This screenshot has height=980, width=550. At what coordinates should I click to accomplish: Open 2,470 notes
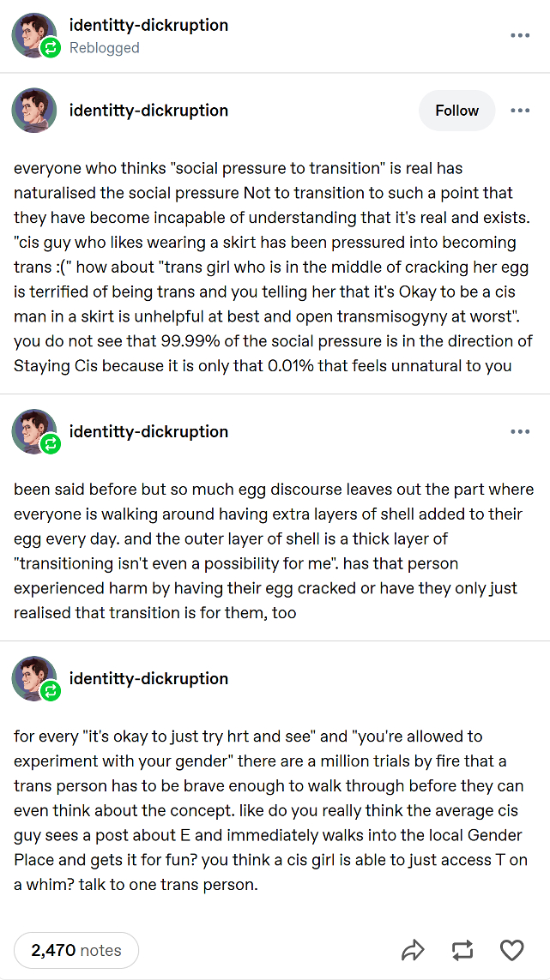coord(76,951)
